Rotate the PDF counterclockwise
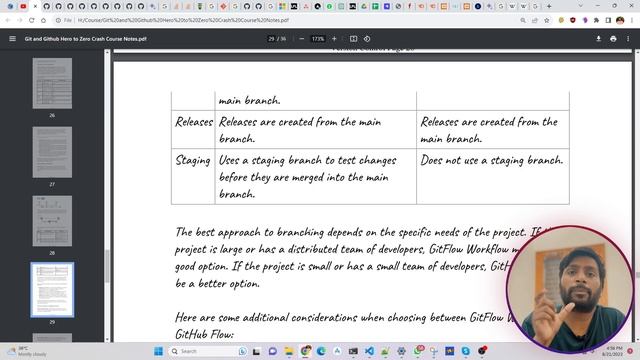Screen dimensions: 640x360 [367, 39]
